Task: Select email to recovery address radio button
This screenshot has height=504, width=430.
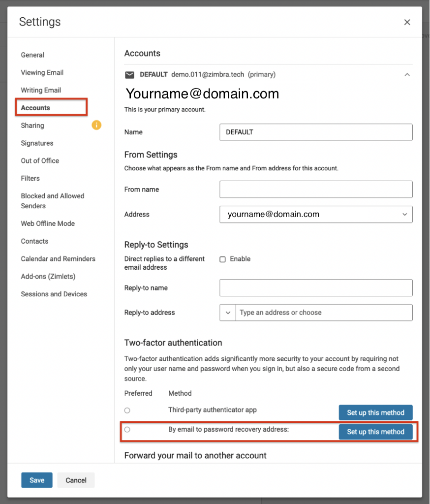Action: pyautogui.click(x=127, y=430)
